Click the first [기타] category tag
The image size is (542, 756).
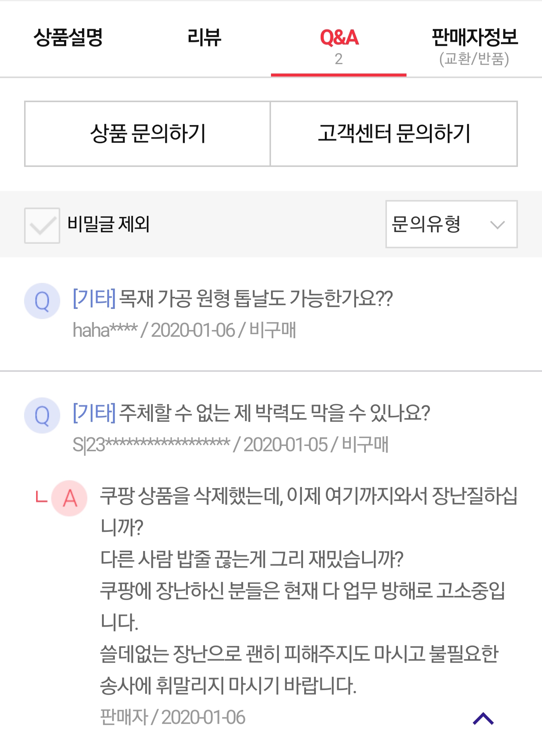pyautogui.click(x=94, y=299)
